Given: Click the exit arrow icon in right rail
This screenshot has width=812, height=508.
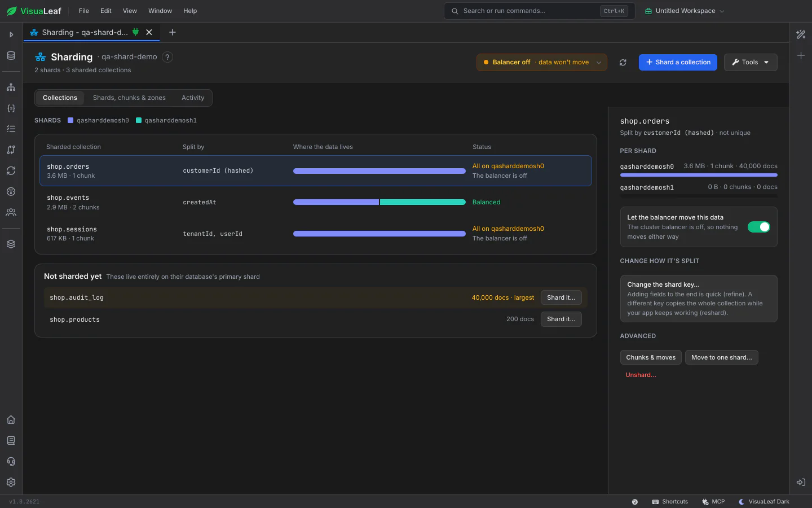Looking at the screenshot, I should 801,482.
